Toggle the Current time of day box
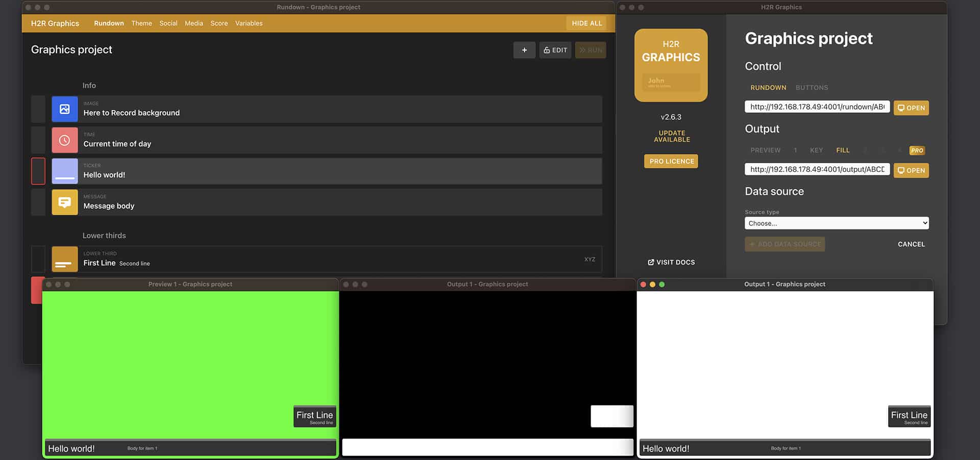980x460 pixels. pyautogui.click(x=38, y=140)
